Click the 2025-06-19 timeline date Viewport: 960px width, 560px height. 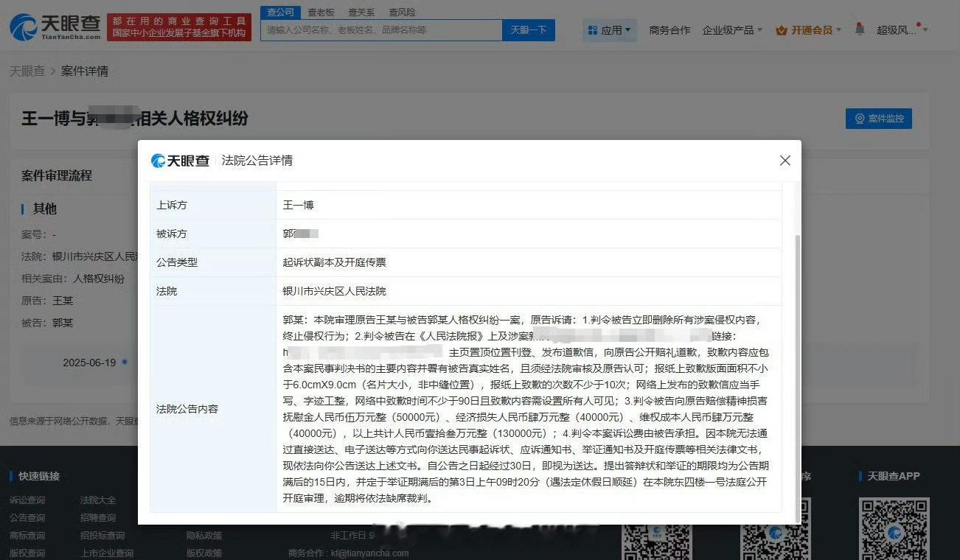(x=89, y=363)
